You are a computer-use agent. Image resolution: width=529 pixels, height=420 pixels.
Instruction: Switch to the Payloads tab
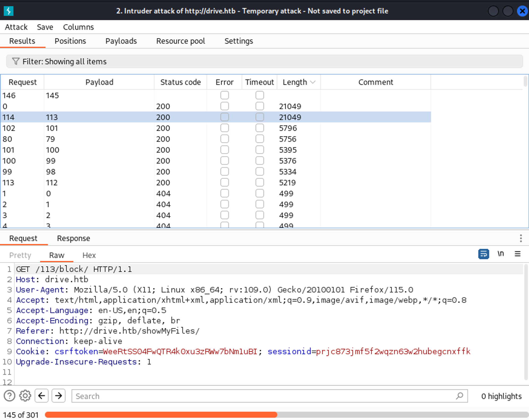click(121, 41)
